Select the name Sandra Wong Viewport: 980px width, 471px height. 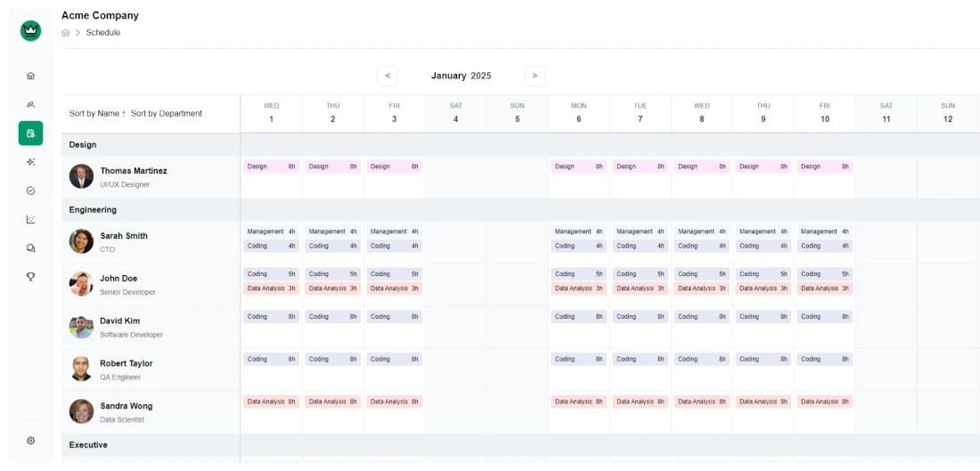[x=127, y=405]
